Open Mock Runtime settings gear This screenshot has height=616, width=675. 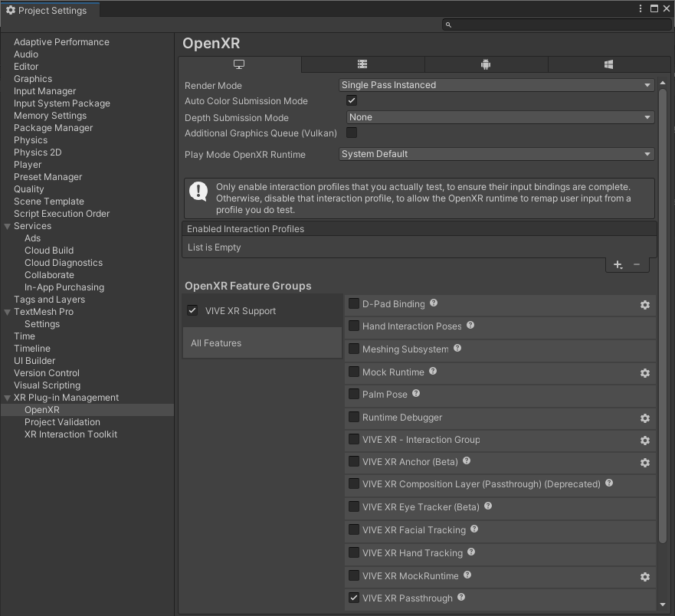click(x=644, y=373)
